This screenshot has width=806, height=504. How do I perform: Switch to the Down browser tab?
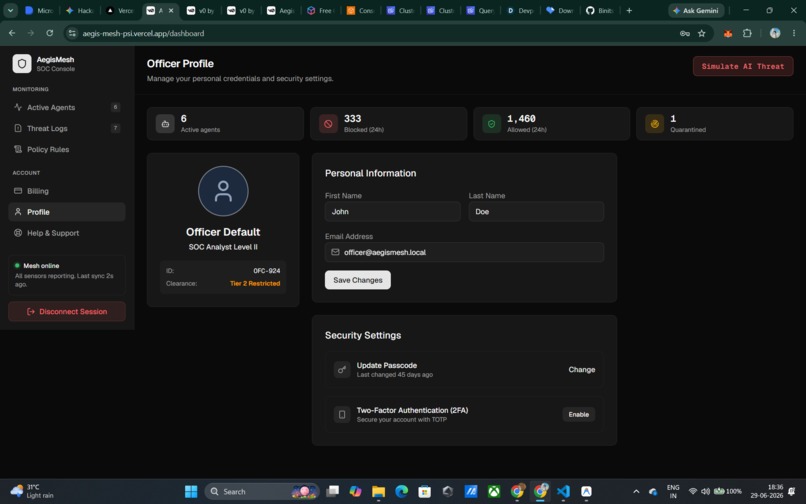561,10
